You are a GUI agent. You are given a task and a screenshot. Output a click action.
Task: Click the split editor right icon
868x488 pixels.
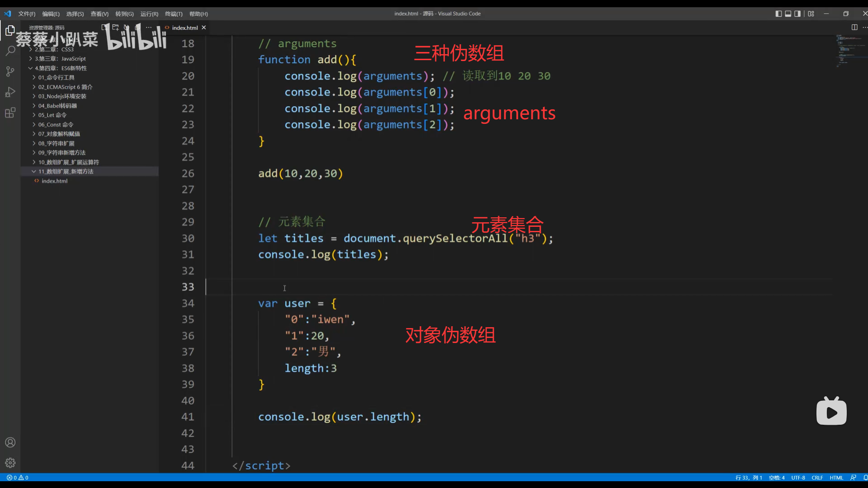tap(854, 28)
